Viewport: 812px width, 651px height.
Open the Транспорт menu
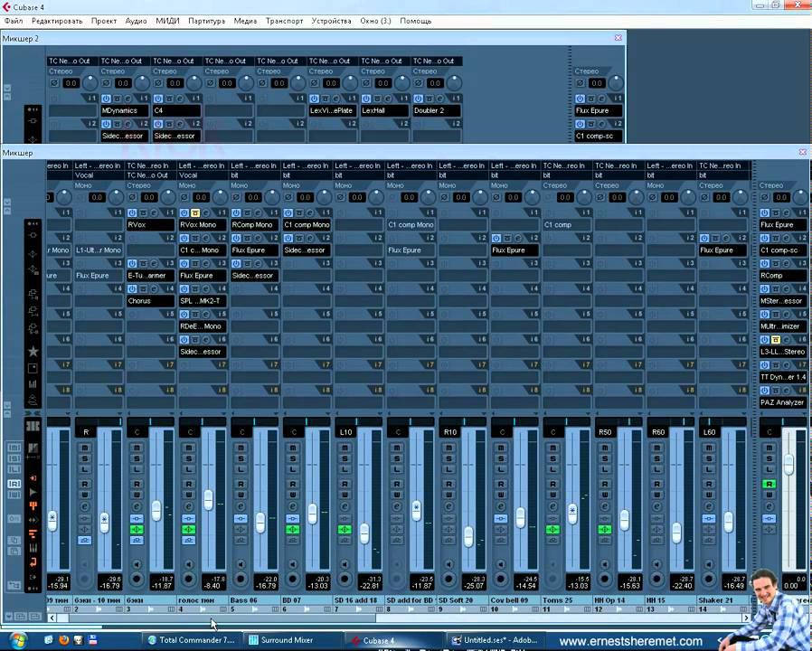(x=284, y=21)
